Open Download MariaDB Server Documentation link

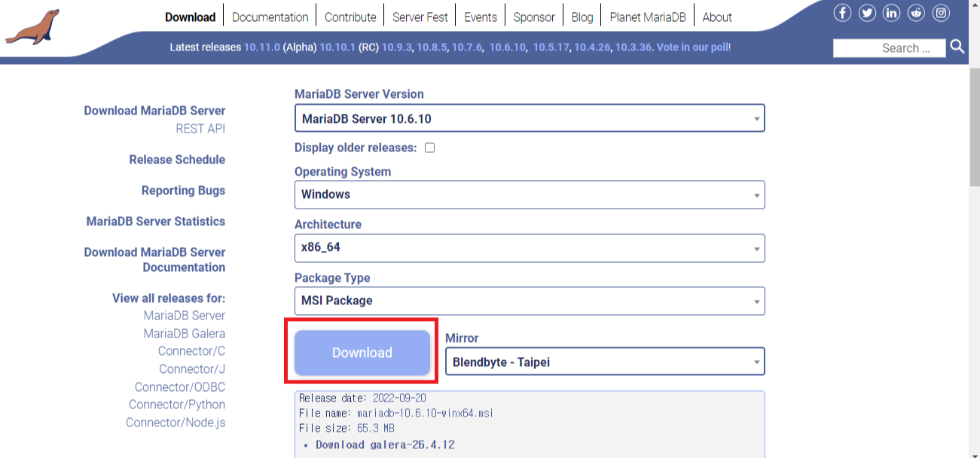point(154,260)
